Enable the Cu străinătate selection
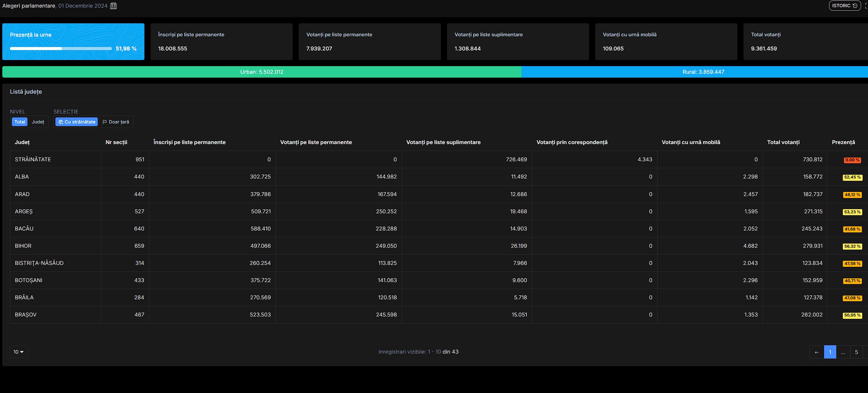This screenshot has height=393, width=868. coord(77,122)
